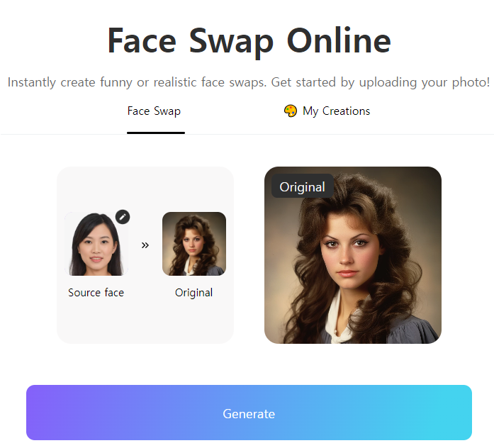Viewport: 494px width, 448px height.
Task: Click the pencil edit icon on source face
Action: click(123, 217)
